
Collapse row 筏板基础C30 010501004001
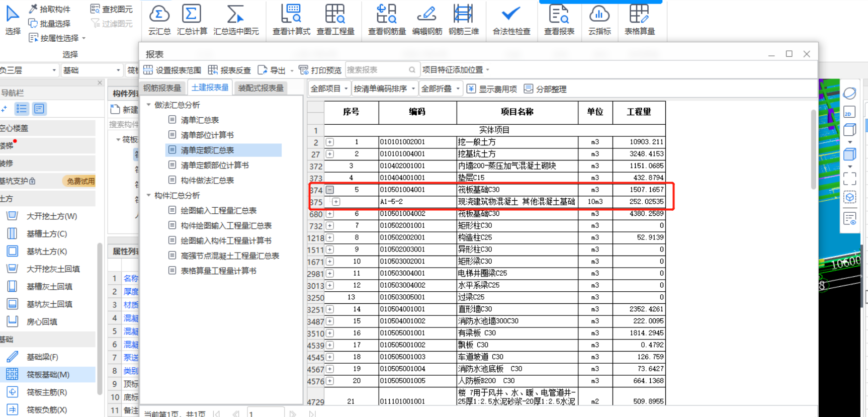[329, 190]
